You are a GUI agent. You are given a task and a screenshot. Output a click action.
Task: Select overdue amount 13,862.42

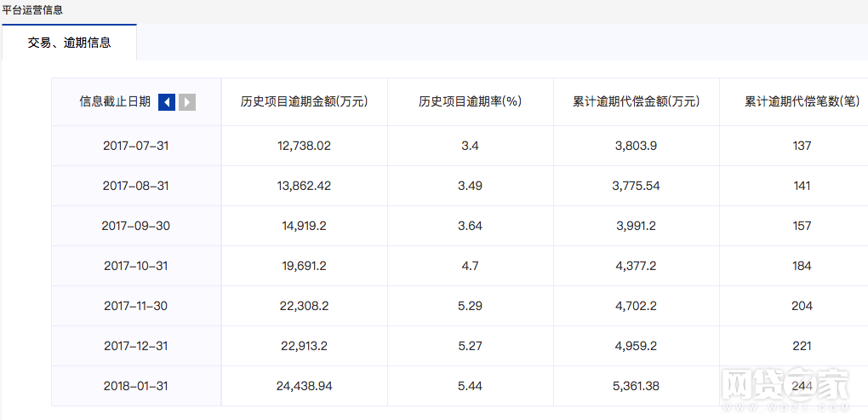click(x=305, y=187)
